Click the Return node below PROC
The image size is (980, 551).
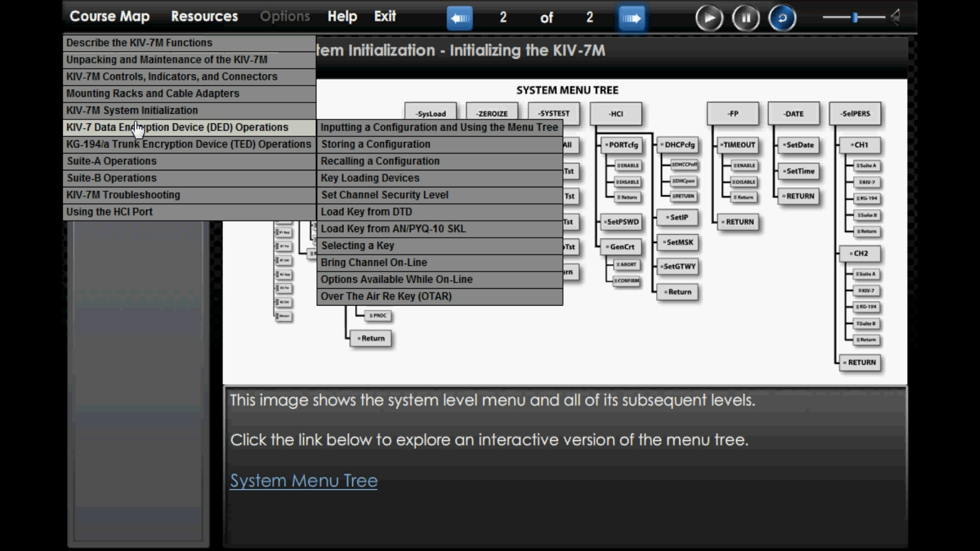(371, 338)
